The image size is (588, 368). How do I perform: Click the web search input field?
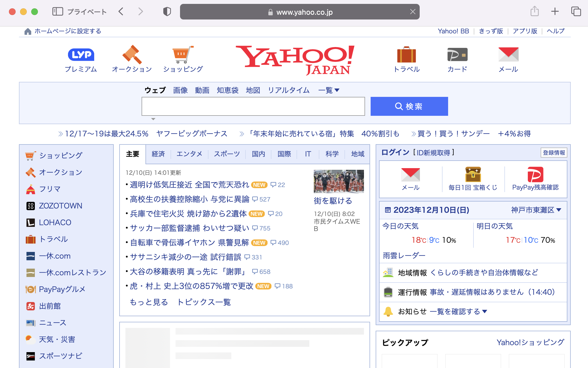pos(253,106)
